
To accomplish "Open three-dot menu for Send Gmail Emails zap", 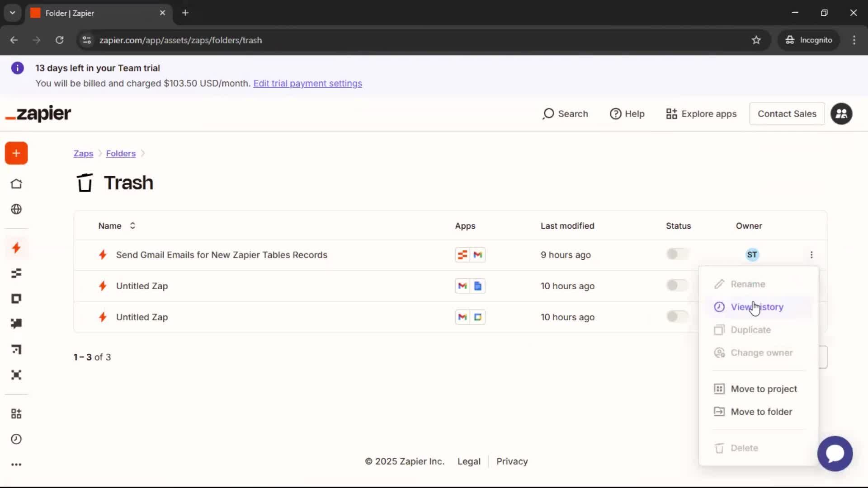I will [x=811, y=255].
